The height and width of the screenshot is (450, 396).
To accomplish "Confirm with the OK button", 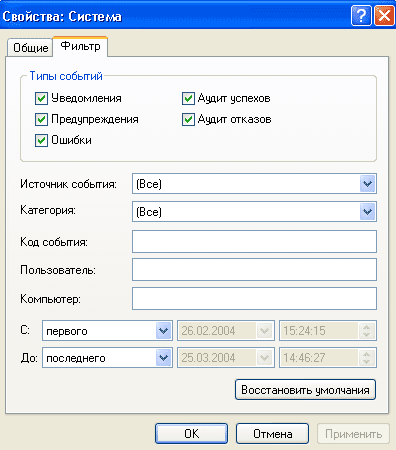I will click(192, 434).
